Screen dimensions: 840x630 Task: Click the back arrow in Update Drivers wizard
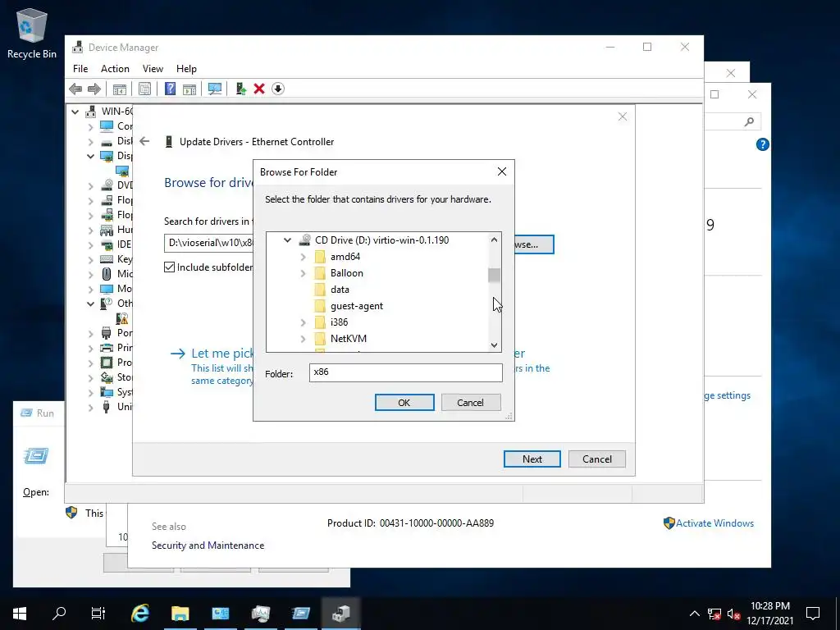pos(144,141)
